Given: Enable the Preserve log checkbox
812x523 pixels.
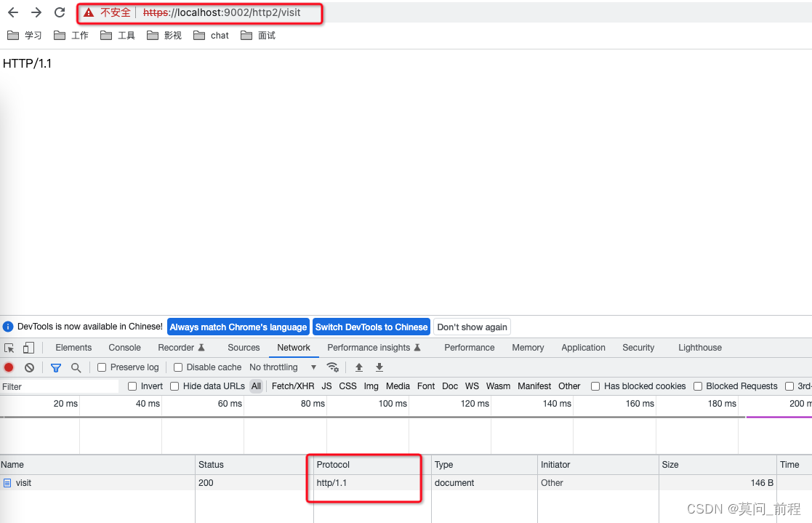Looking at the screenshot, I should coord(101,367).
